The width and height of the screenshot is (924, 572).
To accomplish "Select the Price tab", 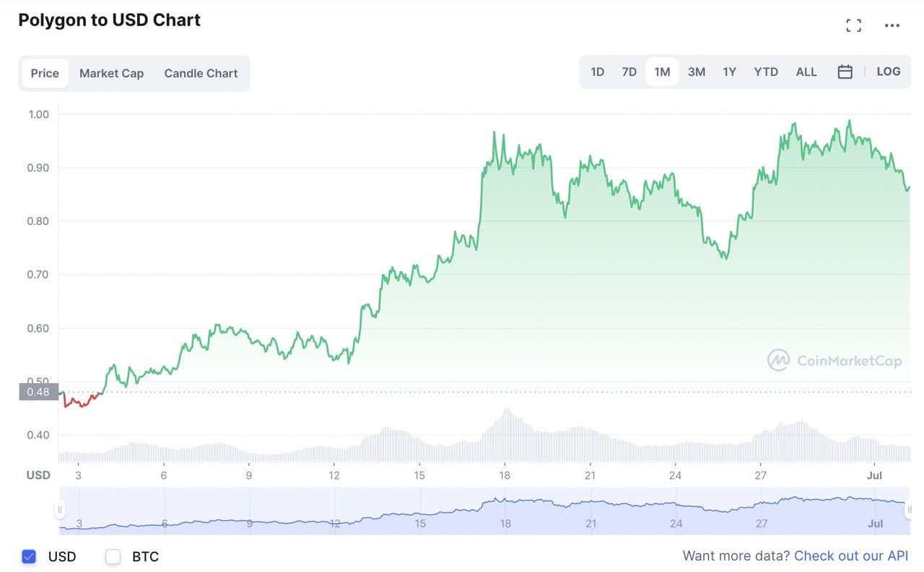I will click(x=45, y=74).
